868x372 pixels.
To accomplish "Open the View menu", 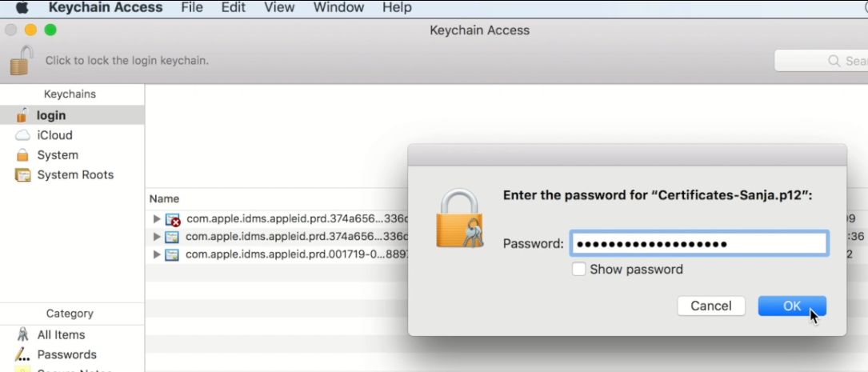I will (279, 8).
